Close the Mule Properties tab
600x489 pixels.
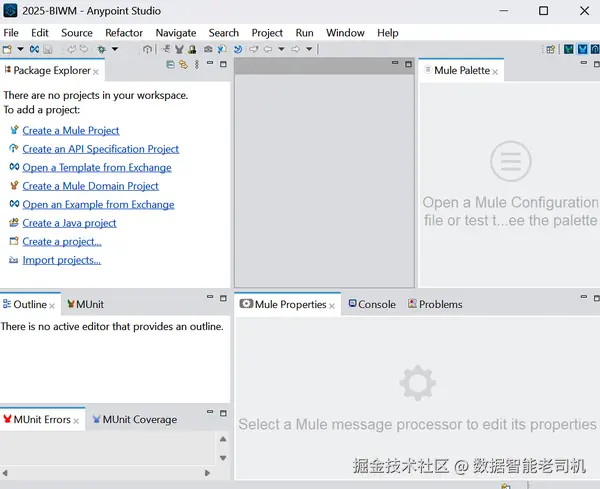point(332,306)
